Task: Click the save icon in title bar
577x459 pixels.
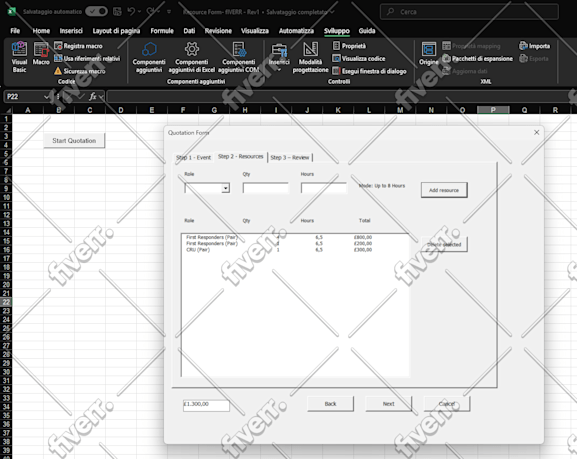Action: pos(117,12)
